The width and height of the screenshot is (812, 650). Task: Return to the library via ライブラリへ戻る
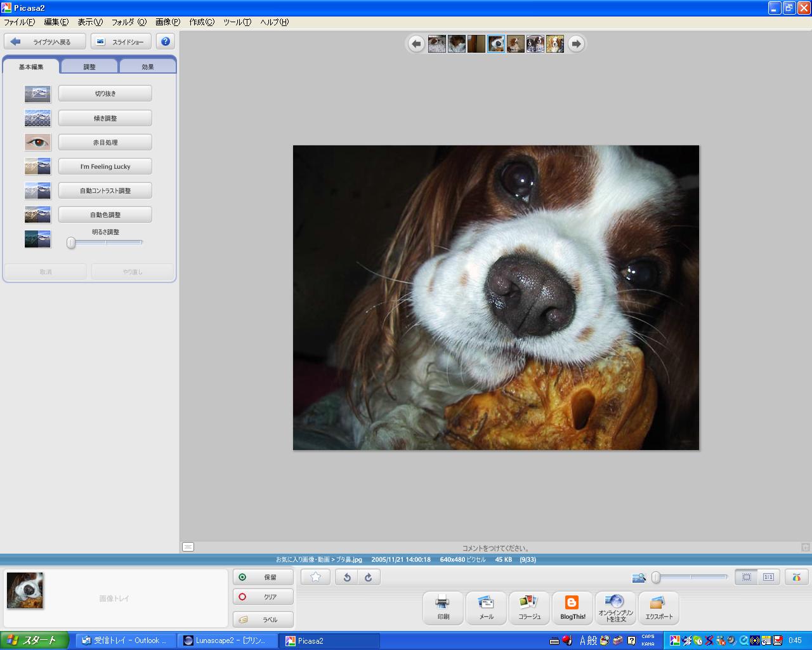point(45,41)
